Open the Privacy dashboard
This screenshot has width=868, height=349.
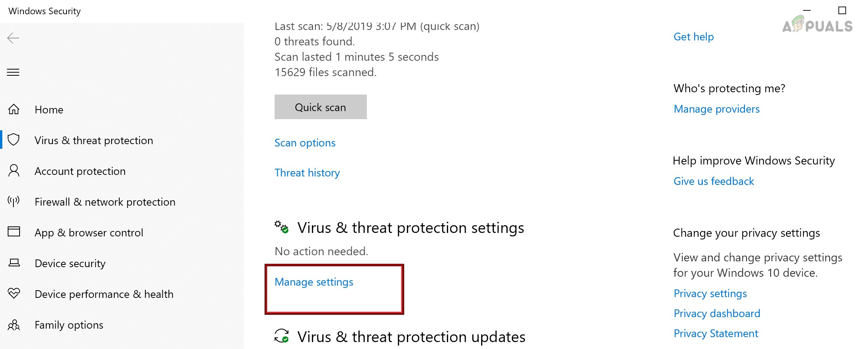pos(716,313)
